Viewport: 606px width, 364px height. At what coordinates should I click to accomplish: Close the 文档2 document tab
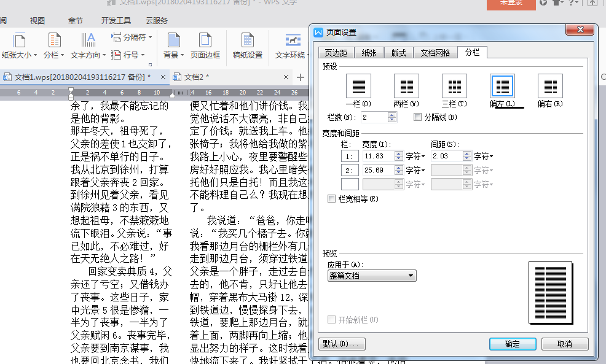pyautogui.click(x=286, y=77)
